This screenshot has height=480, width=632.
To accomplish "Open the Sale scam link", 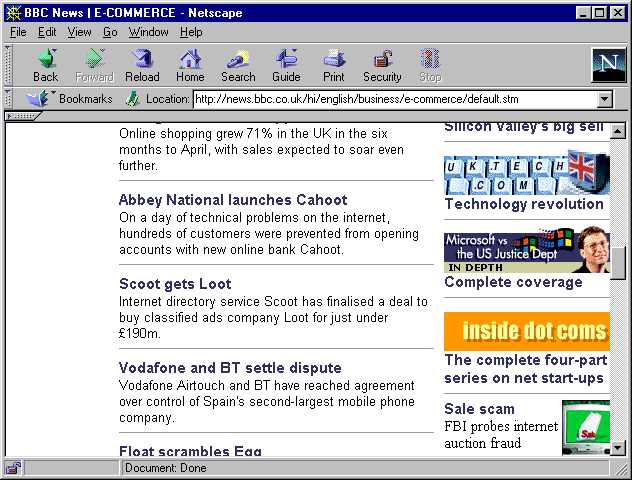I will click(x=479, y=409).
